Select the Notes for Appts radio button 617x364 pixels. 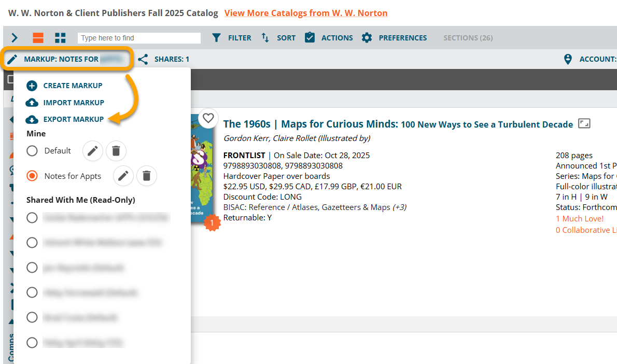click(x=32, y=176)
